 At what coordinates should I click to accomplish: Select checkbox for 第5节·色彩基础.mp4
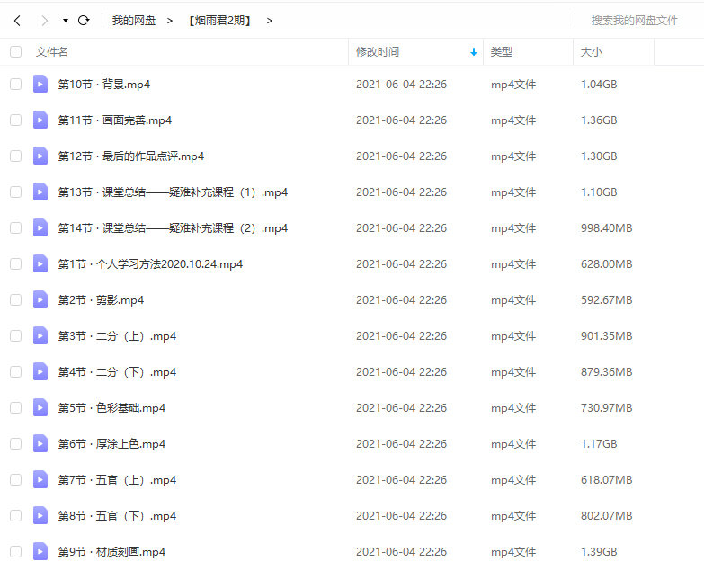15,407
